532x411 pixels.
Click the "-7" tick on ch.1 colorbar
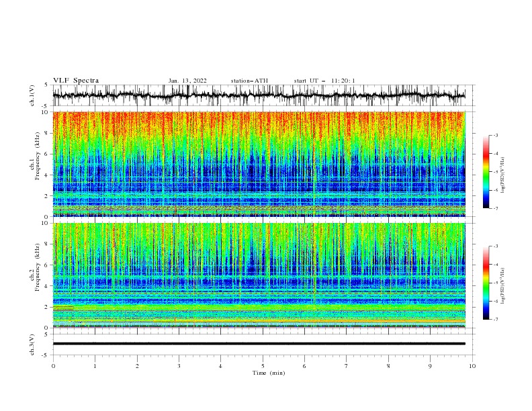pos(496,208)
